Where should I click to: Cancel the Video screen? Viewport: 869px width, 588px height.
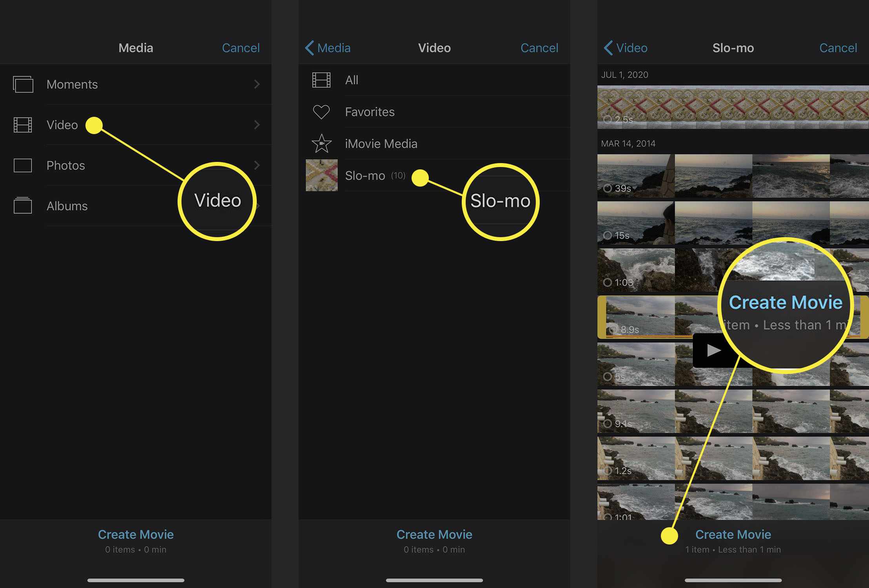(539, 48)
